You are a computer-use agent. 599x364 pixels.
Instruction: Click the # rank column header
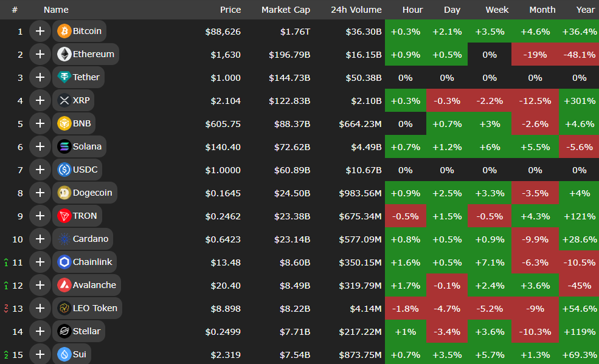(x=15, y=10)
